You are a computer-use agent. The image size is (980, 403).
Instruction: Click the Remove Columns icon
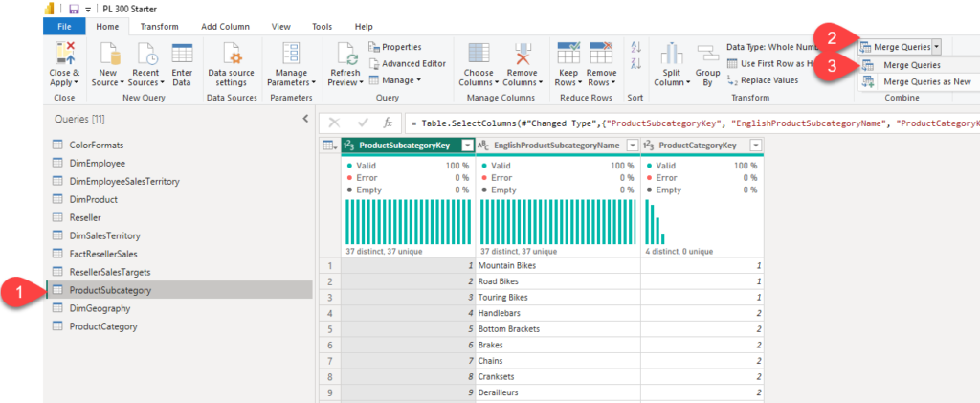[x=523, y=54]
